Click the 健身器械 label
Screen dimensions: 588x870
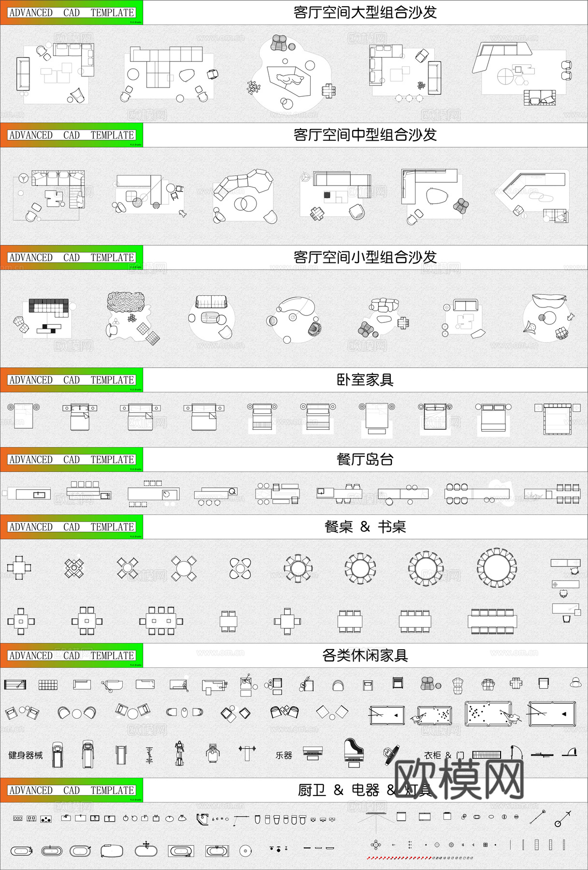tap(26, 755)
